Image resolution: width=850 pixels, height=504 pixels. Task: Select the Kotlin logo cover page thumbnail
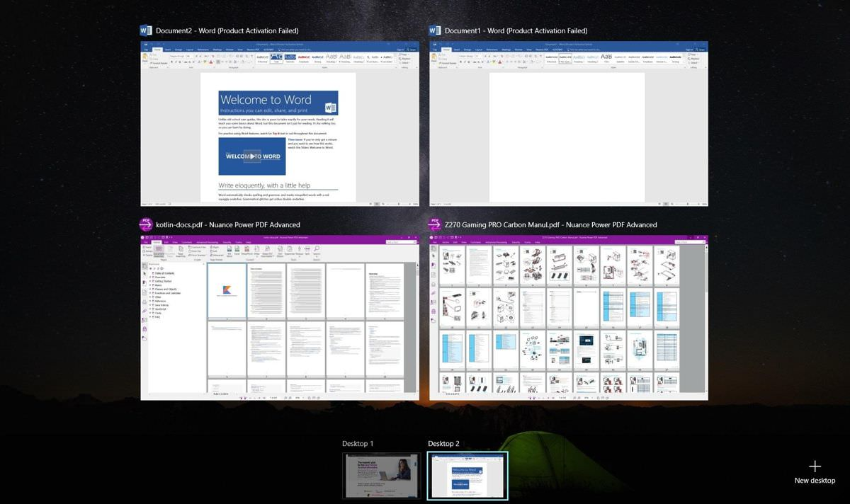tap(227, 290)
